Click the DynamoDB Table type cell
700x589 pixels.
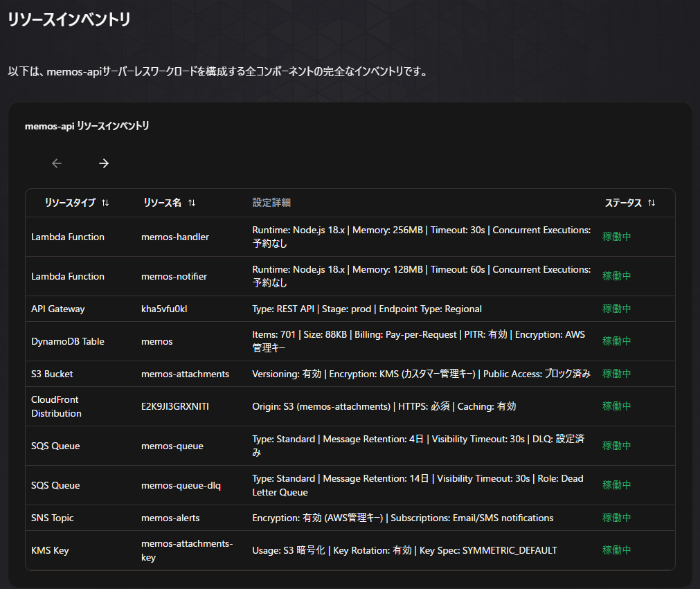(68, 341)
